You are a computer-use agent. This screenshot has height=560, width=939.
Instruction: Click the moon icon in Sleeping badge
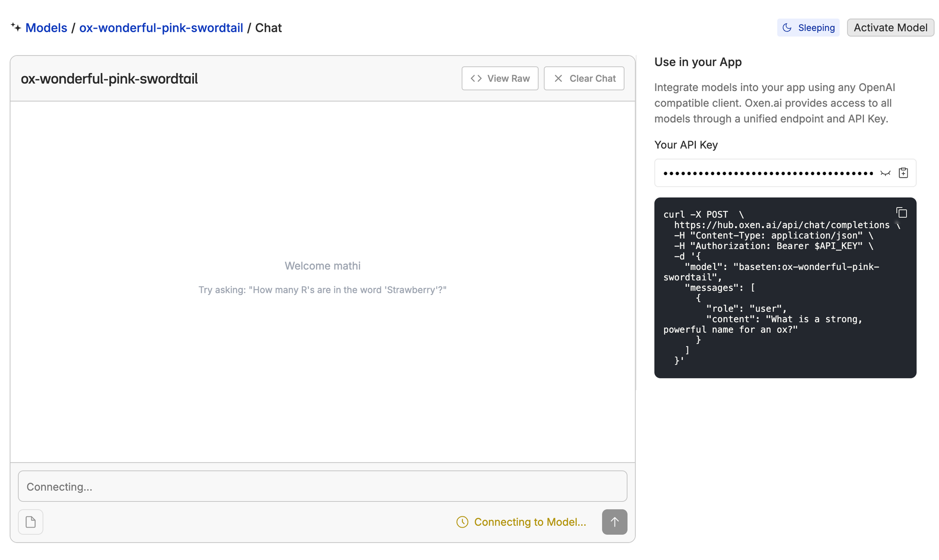787,28
